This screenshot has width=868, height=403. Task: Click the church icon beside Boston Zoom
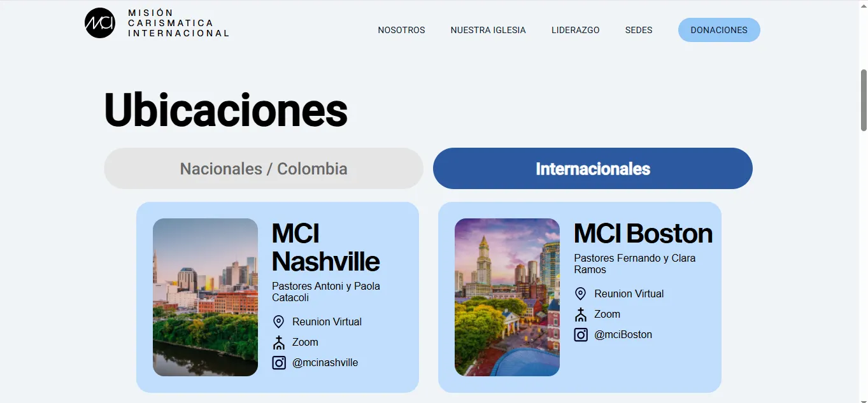point(580,315)
